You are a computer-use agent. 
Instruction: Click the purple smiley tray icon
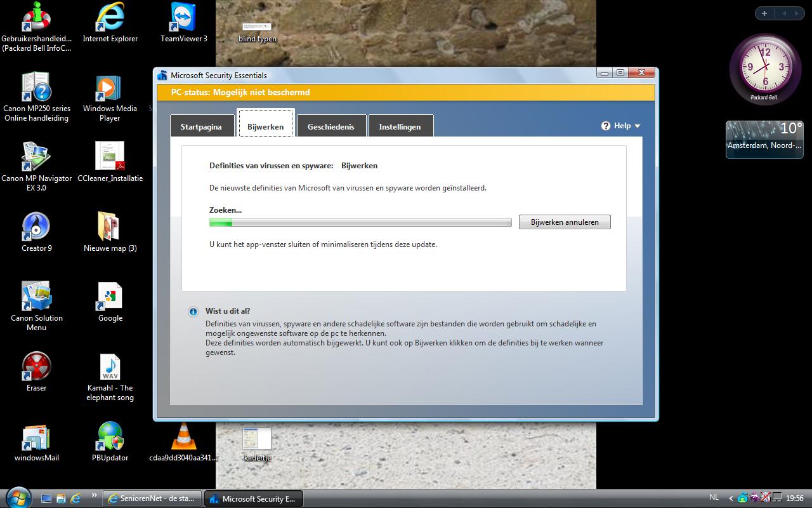pos(754,498)
